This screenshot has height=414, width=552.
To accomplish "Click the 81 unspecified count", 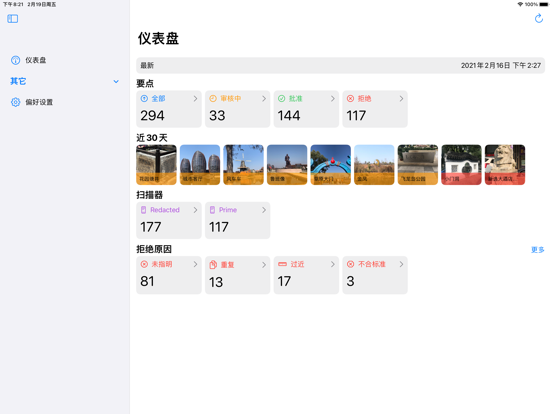I will 147,281.
